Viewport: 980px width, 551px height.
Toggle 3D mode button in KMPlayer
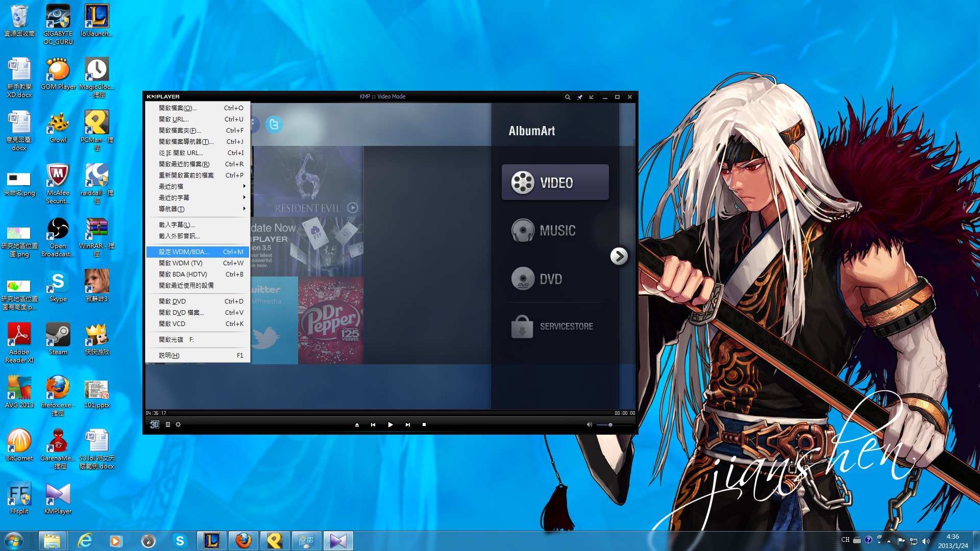154,424
